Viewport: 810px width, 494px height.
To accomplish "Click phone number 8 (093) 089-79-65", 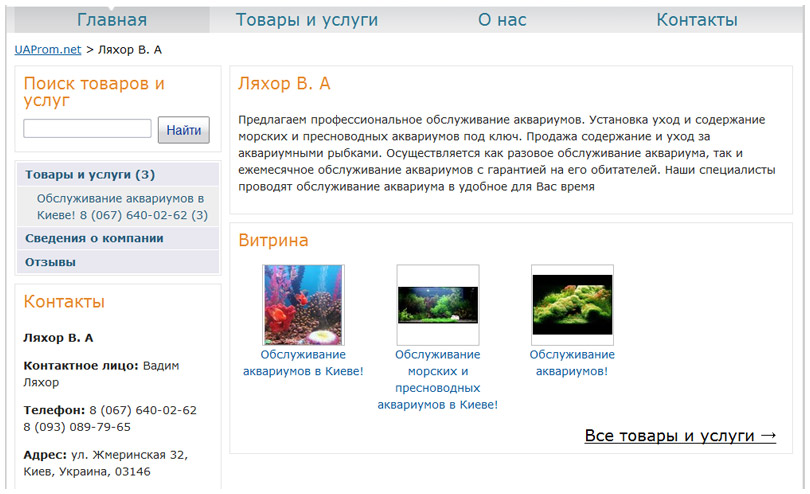I will 77,427.
